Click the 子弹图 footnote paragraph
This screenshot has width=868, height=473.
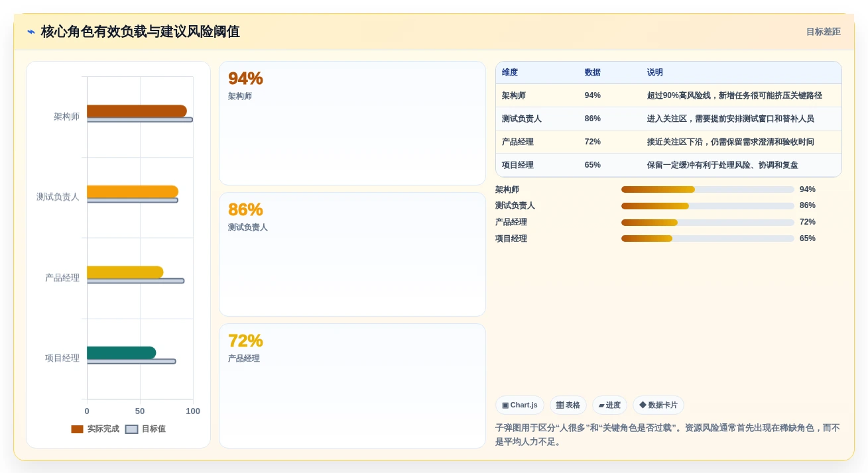coord(668,435)
